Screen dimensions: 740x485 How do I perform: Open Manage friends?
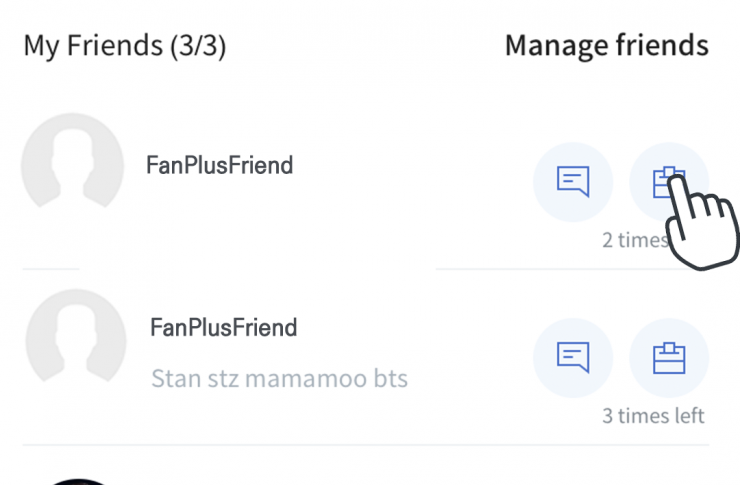pos(606,45)
